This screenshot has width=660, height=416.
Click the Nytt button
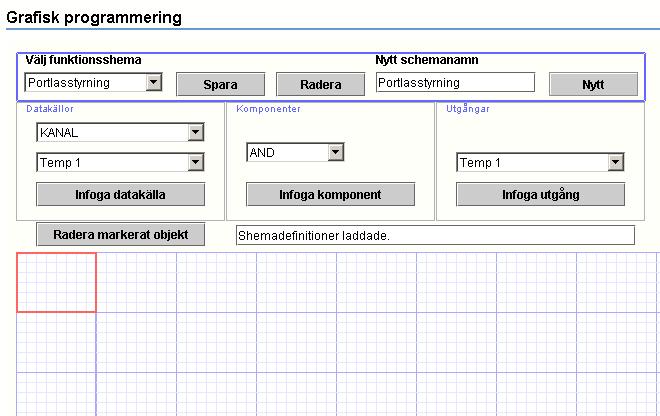click(x=593, y=84)
